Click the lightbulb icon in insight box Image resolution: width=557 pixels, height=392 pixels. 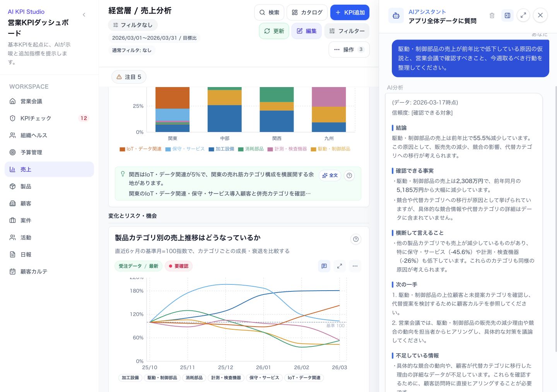tap(123, 174)
